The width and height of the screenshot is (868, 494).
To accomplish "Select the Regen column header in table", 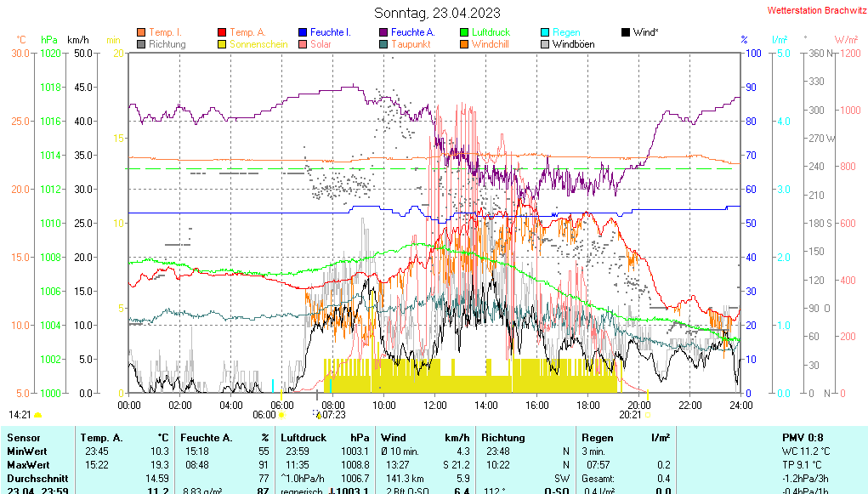I will pos(598,437).
